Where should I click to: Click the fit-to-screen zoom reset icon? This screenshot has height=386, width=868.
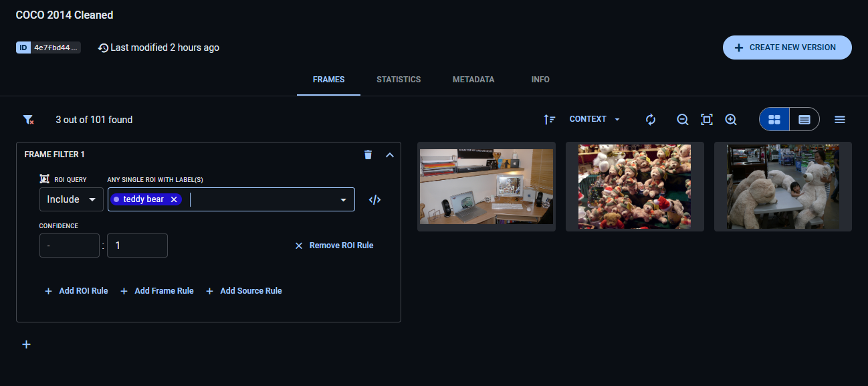[706, 119]
